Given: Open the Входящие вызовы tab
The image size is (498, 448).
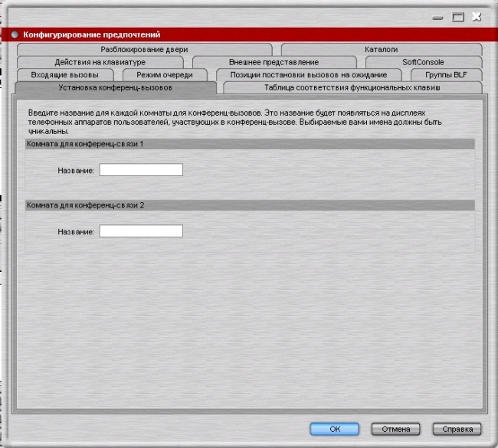Looking at the screenshot, I should point(65,75).
